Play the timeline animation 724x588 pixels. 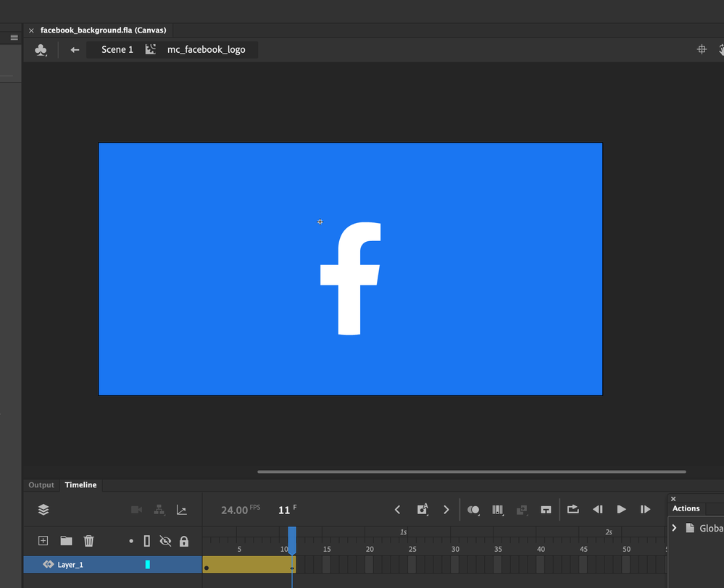621,510
